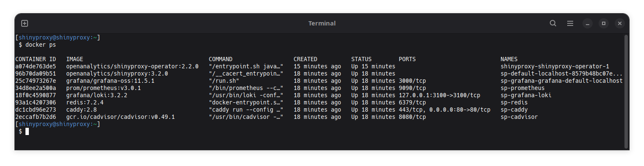Click container ID 2eccafb7b2d6

[36, 117]
